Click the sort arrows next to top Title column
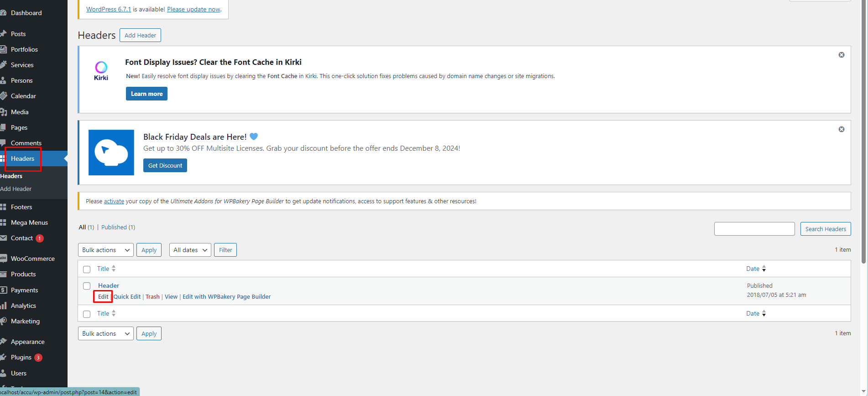Viewport: 868px width, 396px height. coord(114,269)
